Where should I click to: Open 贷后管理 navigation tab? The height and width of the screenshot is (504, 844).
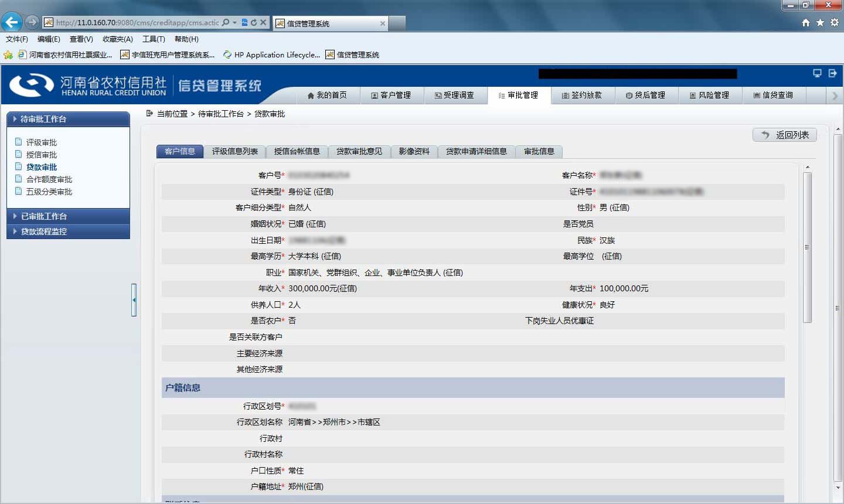(x=646, y=95)
